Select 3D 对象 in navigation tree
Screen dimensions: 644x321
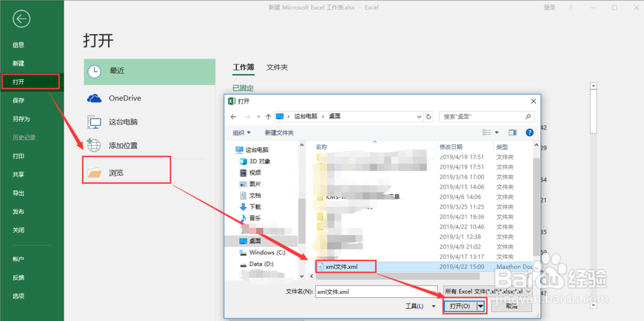254,161
